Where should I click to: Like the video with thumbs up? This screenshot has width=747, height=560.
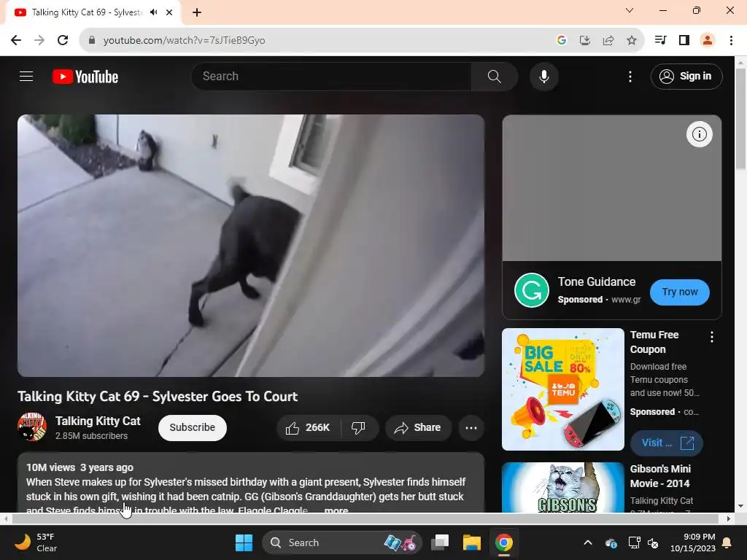coord(309,427)
